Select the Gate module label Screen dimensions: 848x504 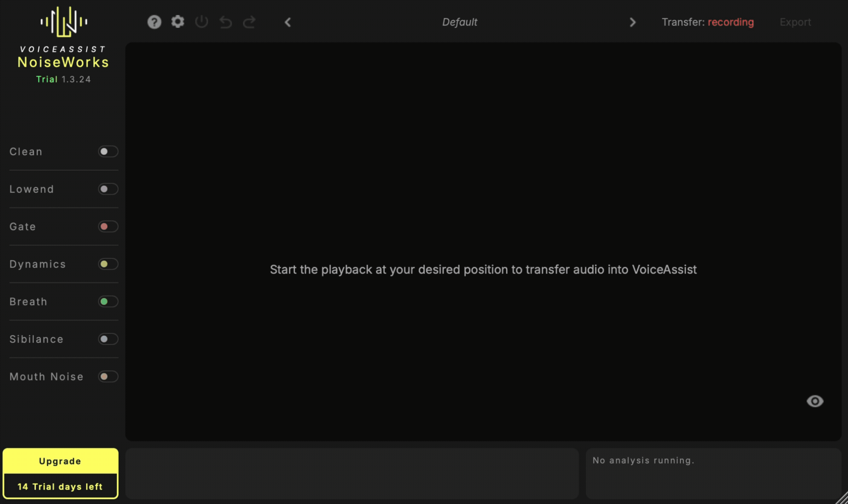[x=23, y=227]
